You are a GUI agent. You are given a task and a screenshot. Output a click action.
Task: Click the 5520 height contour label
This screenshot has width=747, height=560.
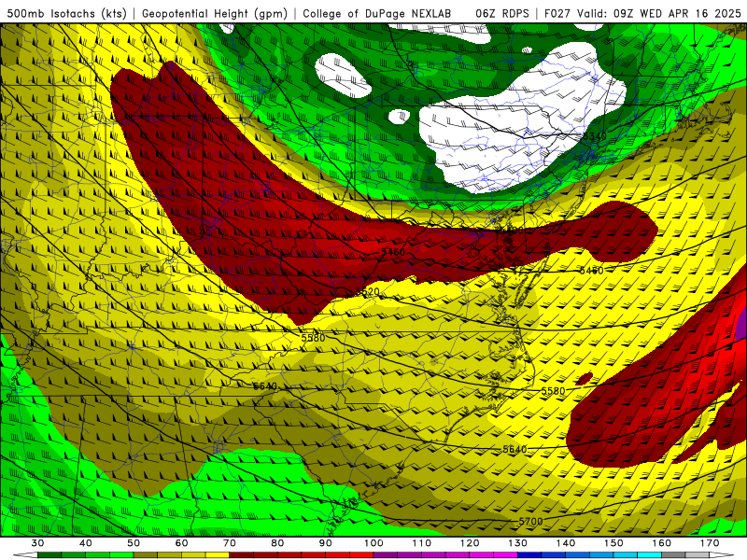tap(368, 291)
